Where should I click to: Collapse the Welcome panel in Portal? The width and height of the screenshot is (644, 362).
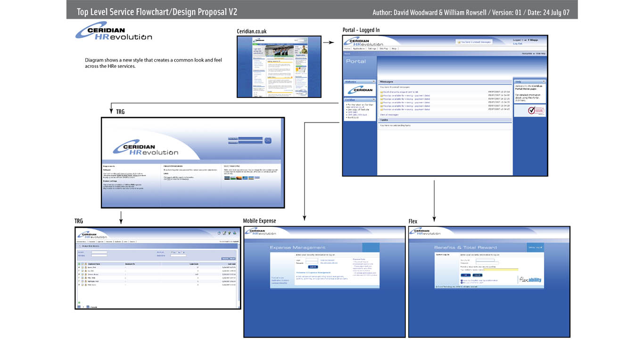[x=374, y=82]
